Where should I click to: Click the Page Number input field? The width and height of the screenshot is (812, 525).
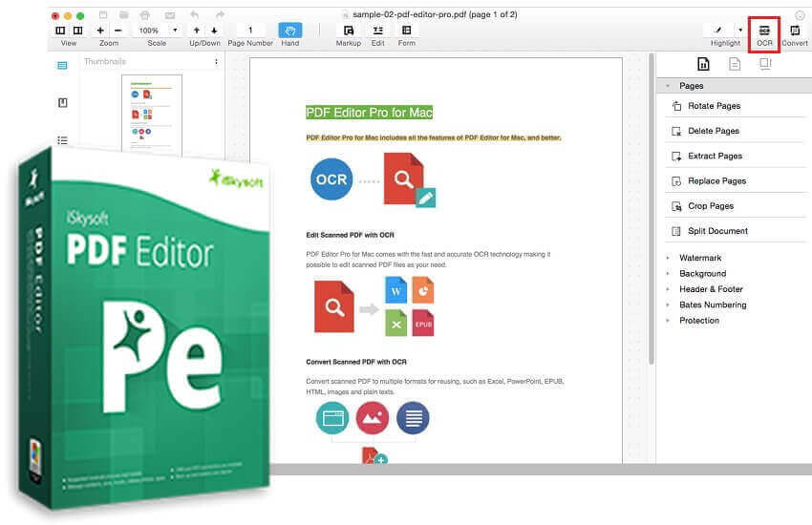click(x=250, y=31)
